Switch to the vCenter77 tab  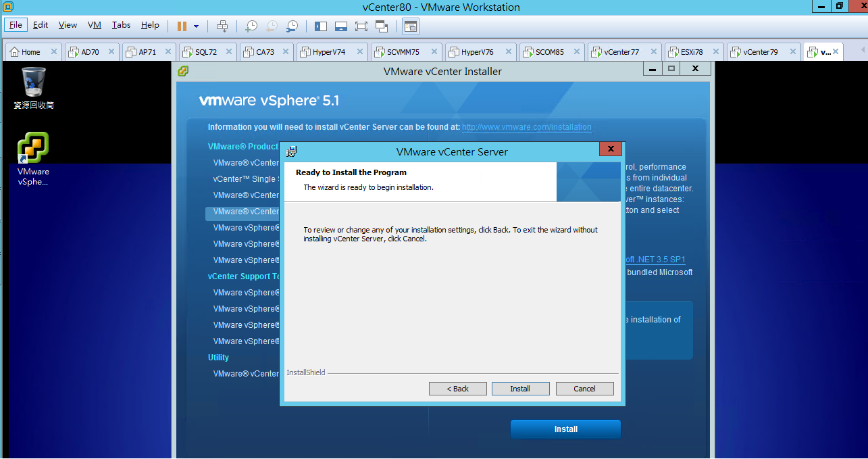(625, 52)
